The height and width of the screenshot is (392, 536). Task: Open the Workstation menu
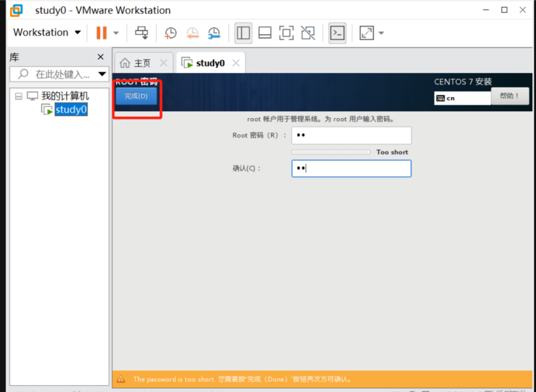click(x=47, y=32)
